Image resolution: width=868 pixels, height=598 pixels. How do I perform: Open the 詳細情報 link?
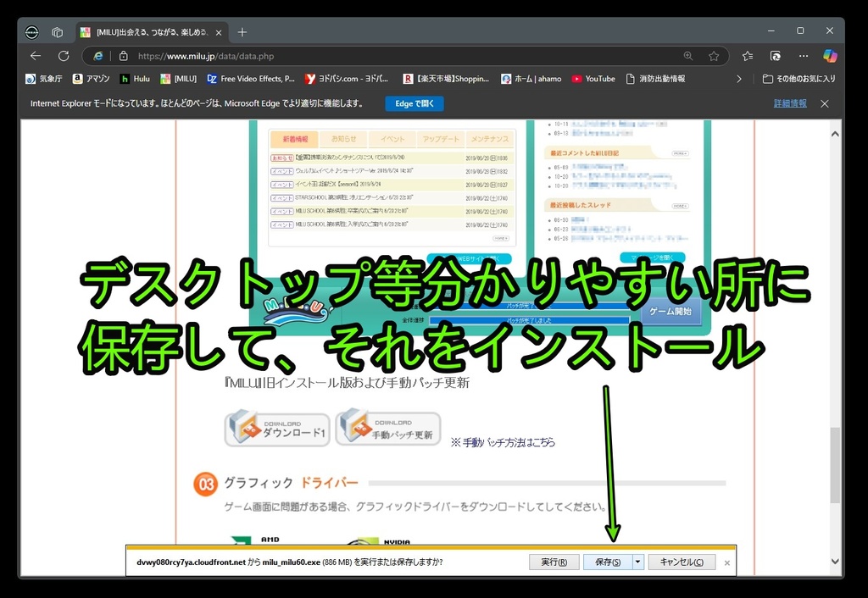pos(790,103)
